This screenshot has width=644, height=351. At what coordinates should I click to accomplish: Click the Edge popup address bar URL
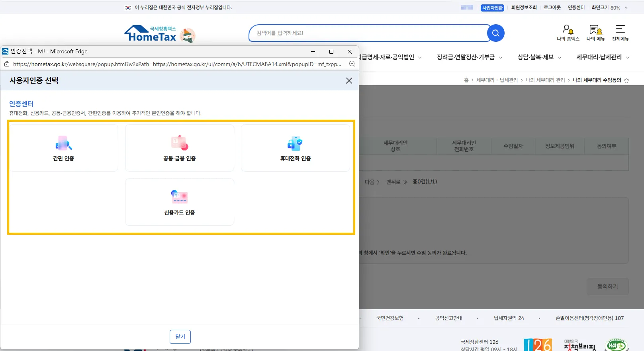coord(177,64)
